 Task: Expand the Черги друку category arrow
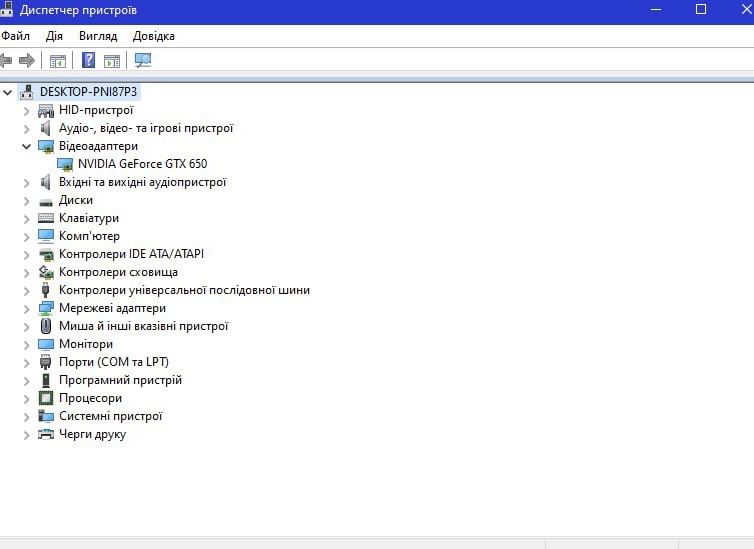point(26,435)
